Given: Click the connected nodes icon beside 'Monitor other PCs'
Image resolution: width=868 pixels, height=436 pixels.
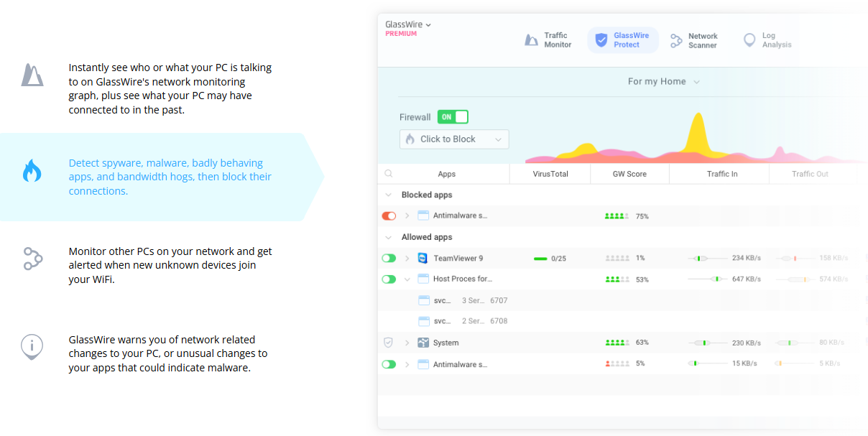Looking at the screenshot, I should (x=32, y=259).
